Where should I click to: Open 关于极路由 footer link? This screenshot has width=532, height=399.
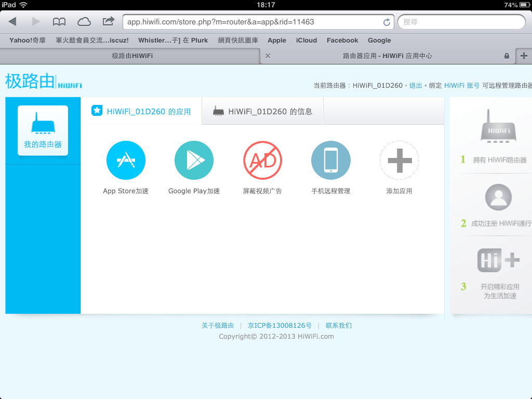pos(218,325)
